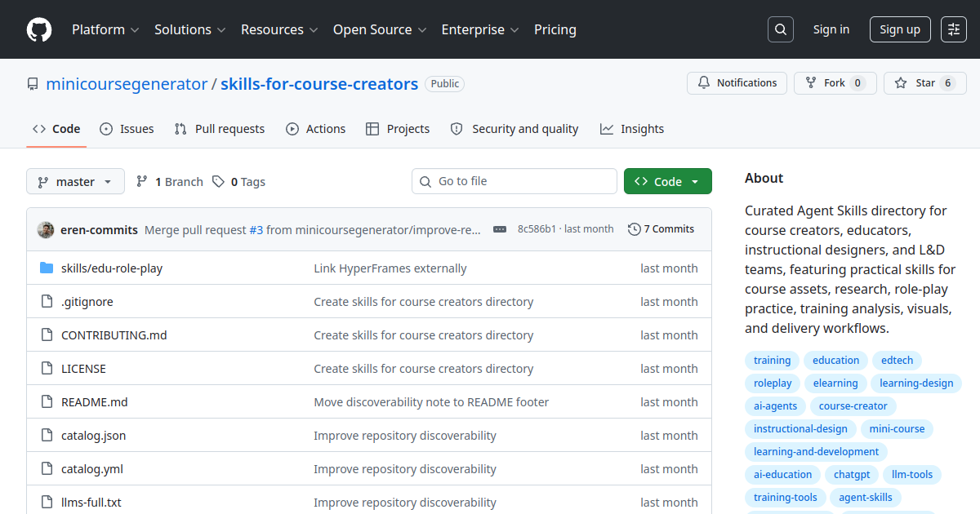The image size is (980, 514).
Task: Open the LICENSE file
Action: coord(83,369)
